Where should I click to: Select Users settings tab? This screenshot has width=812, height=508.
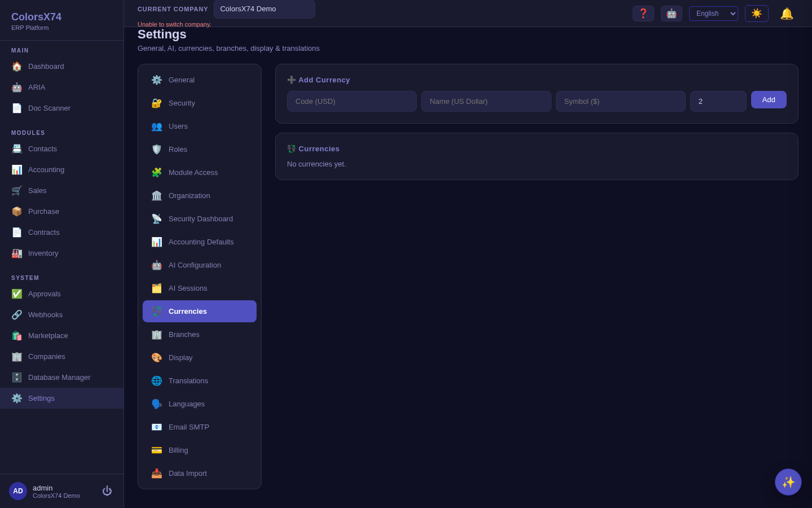[x=200, y=126]
